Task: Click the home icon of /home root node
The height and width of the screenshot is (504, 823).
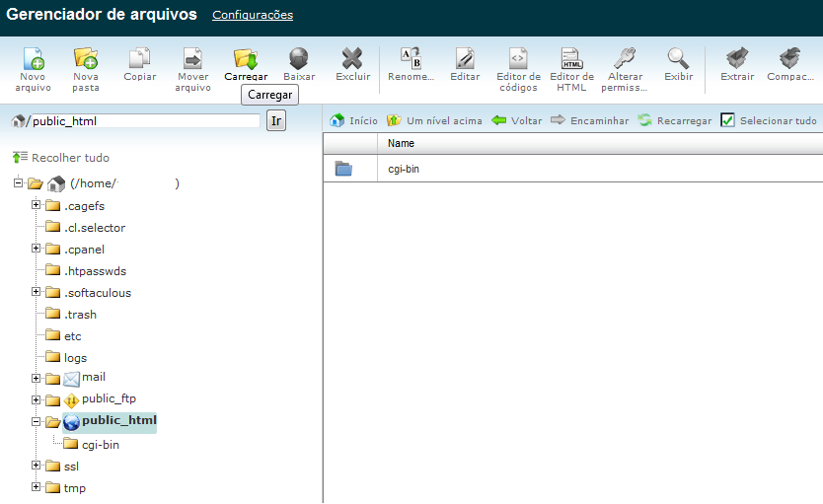Action: click(56, 183)
